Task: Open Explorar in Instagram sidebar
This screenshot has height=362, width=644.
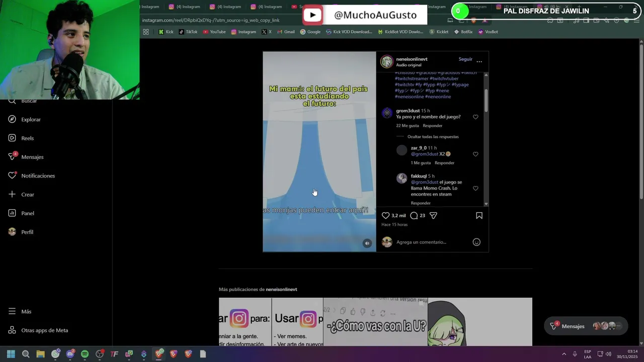Action: coord(24,120)
